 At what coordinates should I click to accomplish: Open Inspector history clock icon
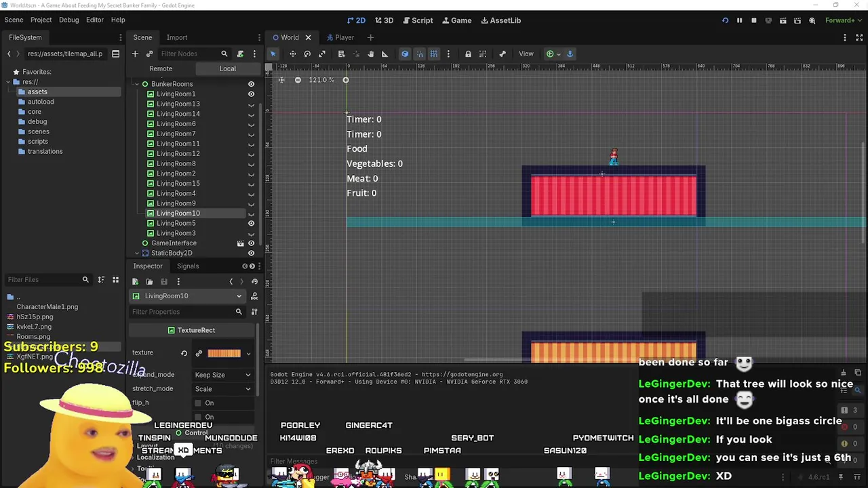pos(254,281)
